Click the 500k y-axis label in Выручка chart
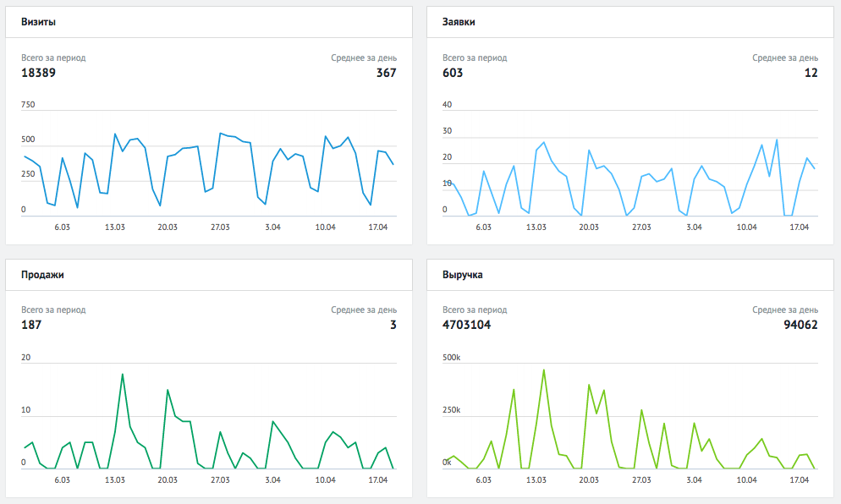841x504 pixels. 452,358
